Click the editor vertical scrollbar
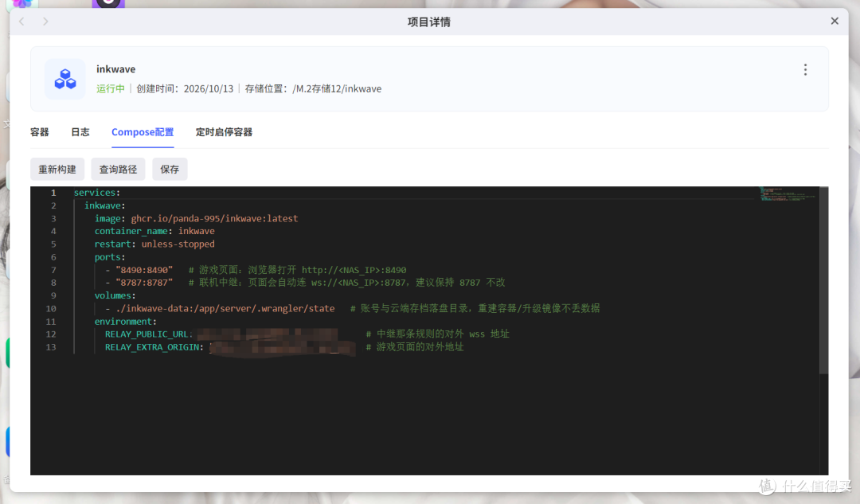This screenshot has width=860, height=504. (x=824, y=281)
